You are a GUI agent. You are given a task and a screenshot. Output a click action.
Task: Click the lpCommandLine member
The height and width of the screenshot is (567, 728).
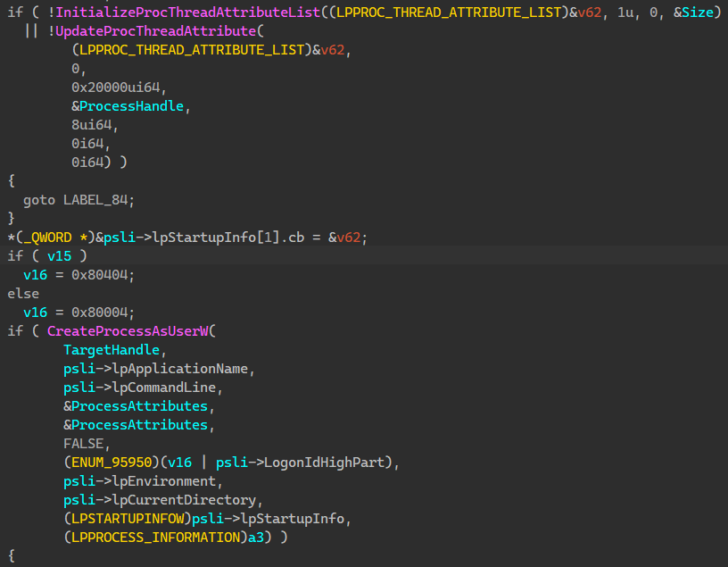click(x=164, y=388)
